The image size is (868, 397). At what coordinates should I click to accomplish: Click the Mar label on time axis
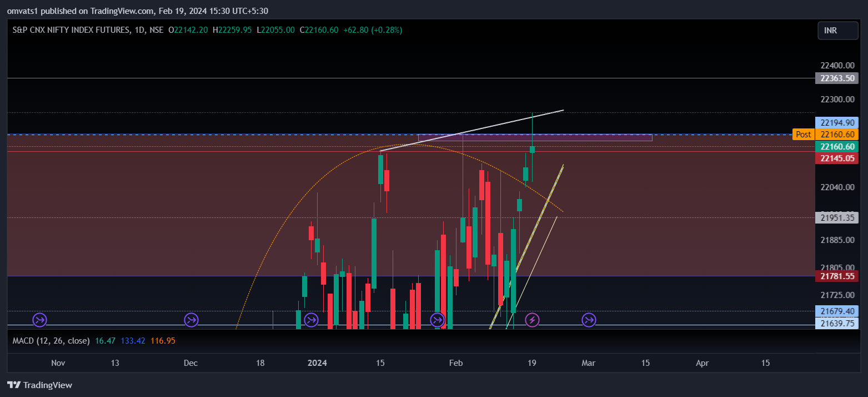[x=588, y=363]
